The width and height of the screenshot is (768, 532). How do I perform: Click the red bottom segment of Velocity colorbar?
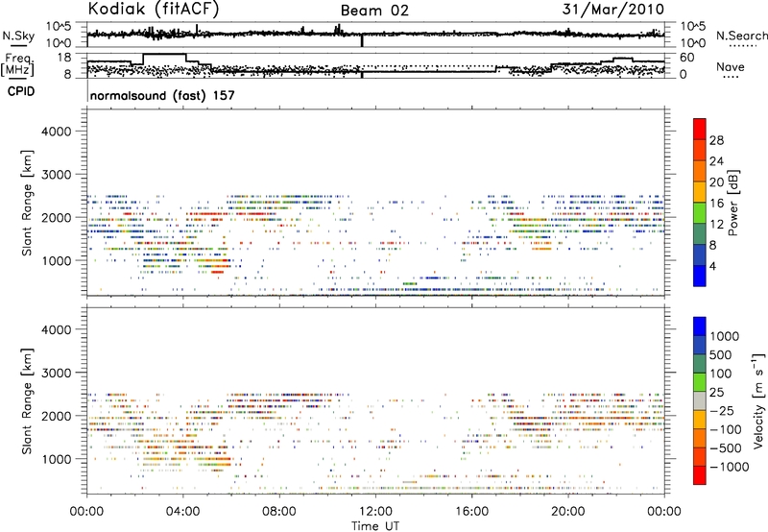pyautogui.click(x=700, y=475)
